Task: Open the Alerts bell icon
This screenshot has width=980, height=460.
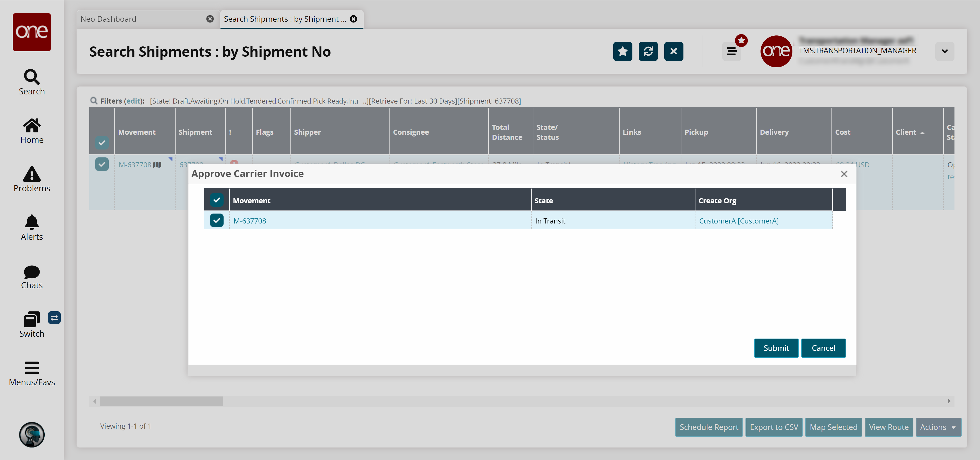Action: pos(32,222)
